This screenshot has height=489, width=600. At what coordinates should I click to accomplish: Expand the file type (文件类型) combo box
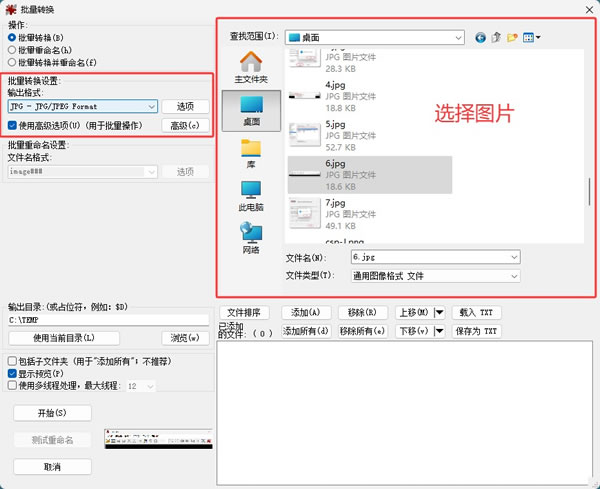[x=435, y=276]
